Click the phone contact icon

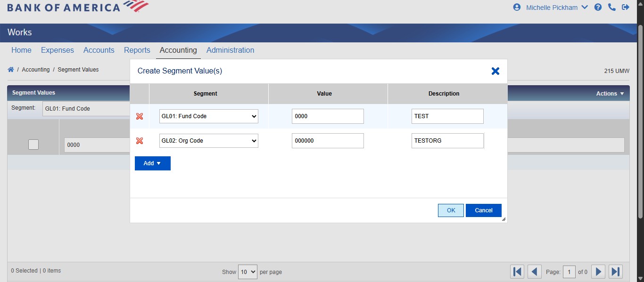click(612, 7)
